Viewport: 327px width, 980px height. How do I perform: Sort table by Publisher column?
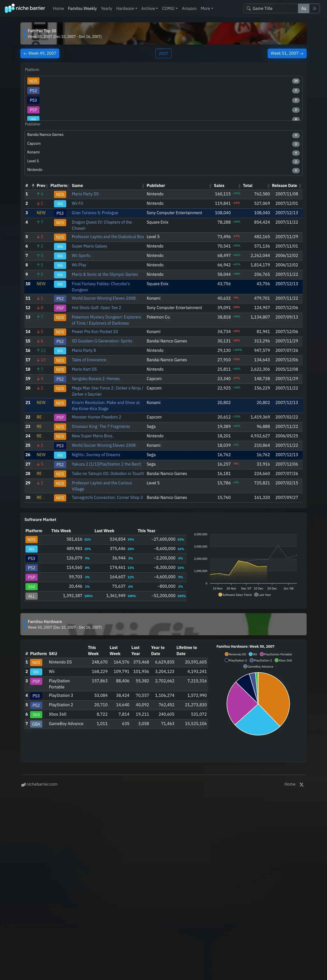[x=179, y=186]
